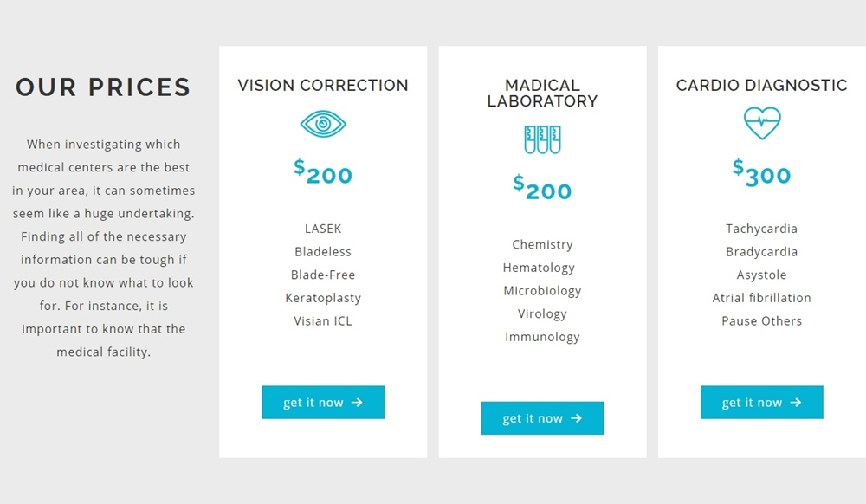Click the eye icon under Vision Correction
The width and height of the screenshot is (866, 504).
(x=323, y=124)
